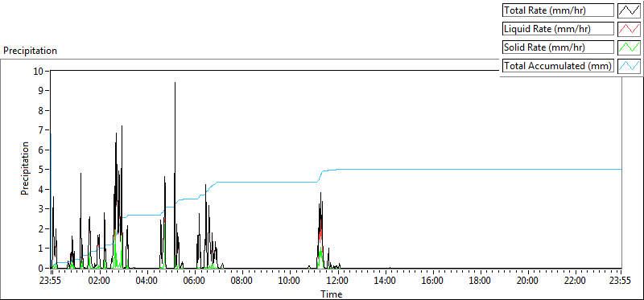Click the Liquid Rate red line sample icon

629,29
